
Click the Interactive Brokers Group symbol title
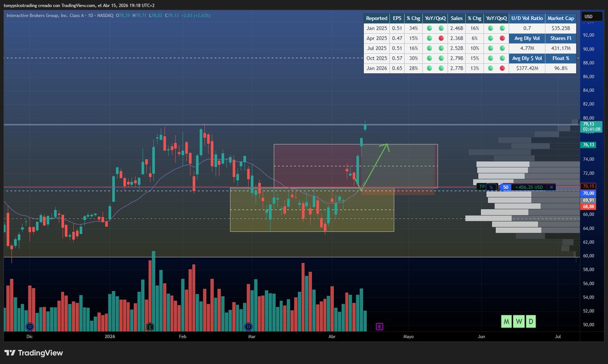point(60,16)
